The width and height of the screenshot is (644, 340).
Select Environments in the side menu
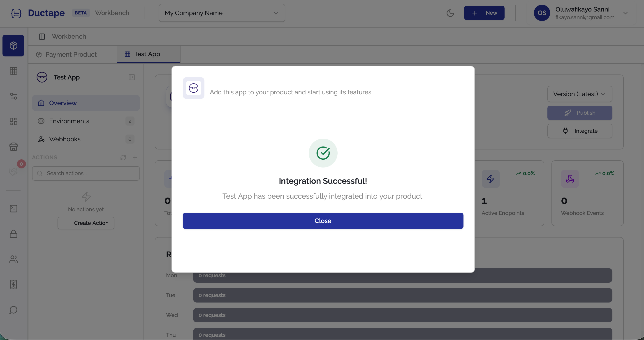click(69, 121)
